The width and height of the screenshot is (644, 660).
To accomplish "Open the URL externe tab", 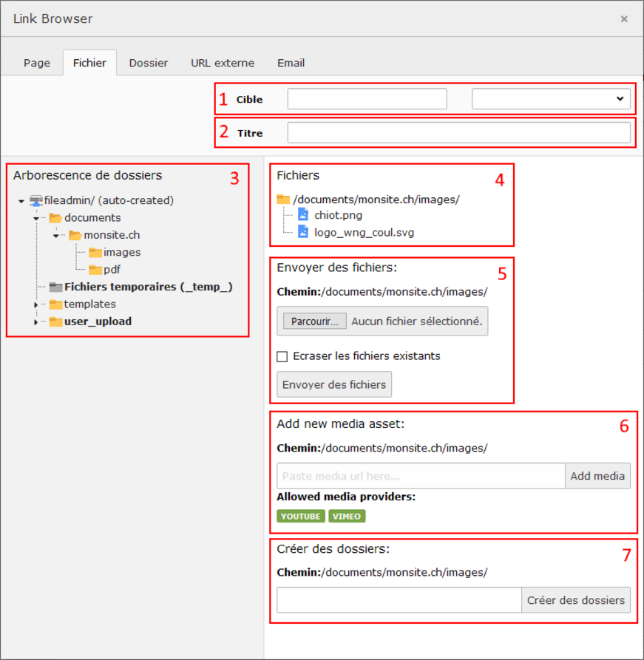I will tap(222, 63).
